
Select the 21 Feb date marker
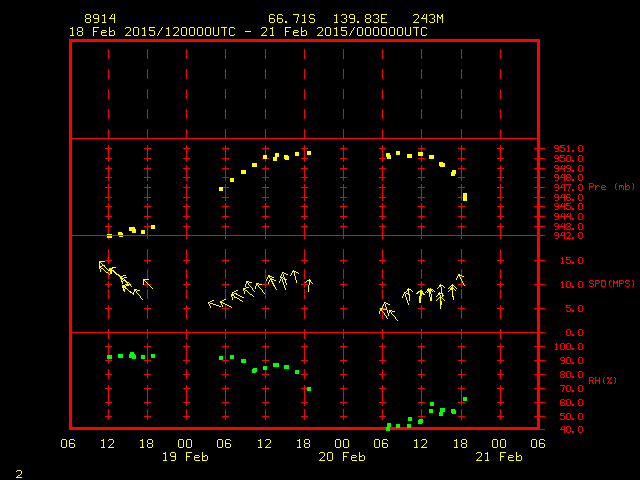[498, 457]
